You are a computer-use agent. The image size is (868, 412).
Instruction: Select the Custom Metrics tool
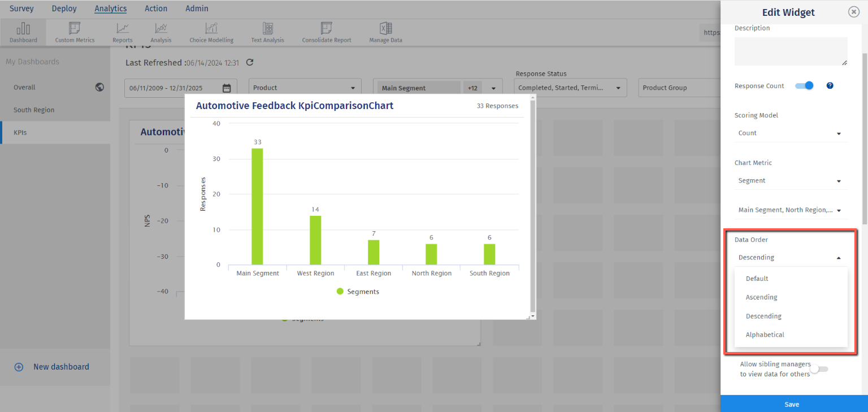[x=74, y=32]
